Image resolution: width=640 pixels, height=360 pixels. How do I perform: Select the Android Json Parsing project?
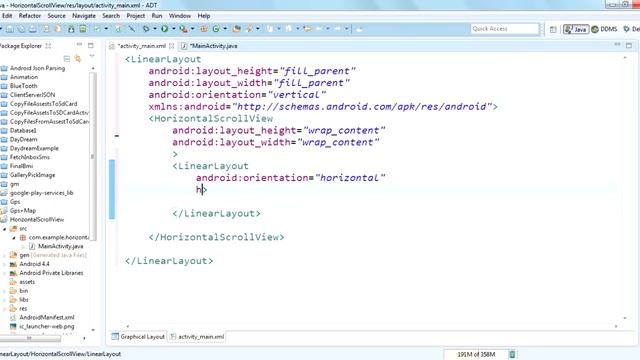(x=33, y=68)
